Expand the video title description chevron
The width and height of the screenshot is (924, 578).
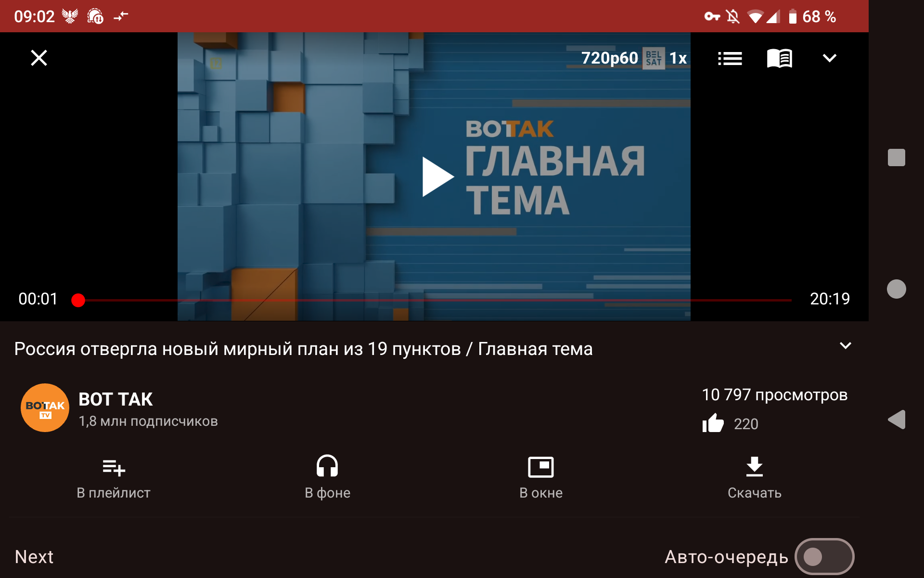pyautogui.click(x=845, y=346)
